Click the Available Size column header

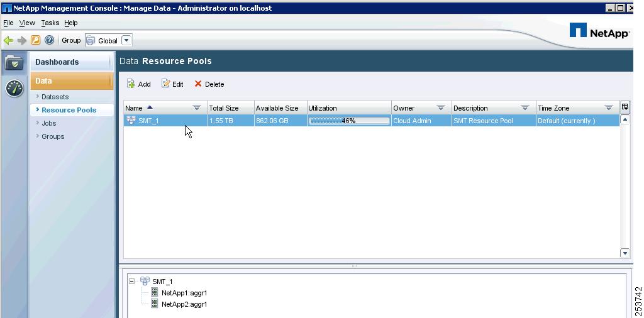click(280, 108)
